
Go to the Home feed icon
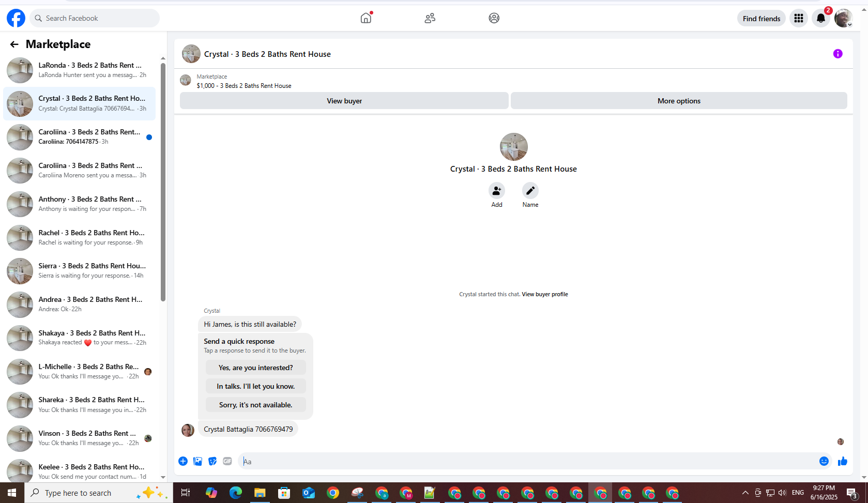[x=366, y=18]
